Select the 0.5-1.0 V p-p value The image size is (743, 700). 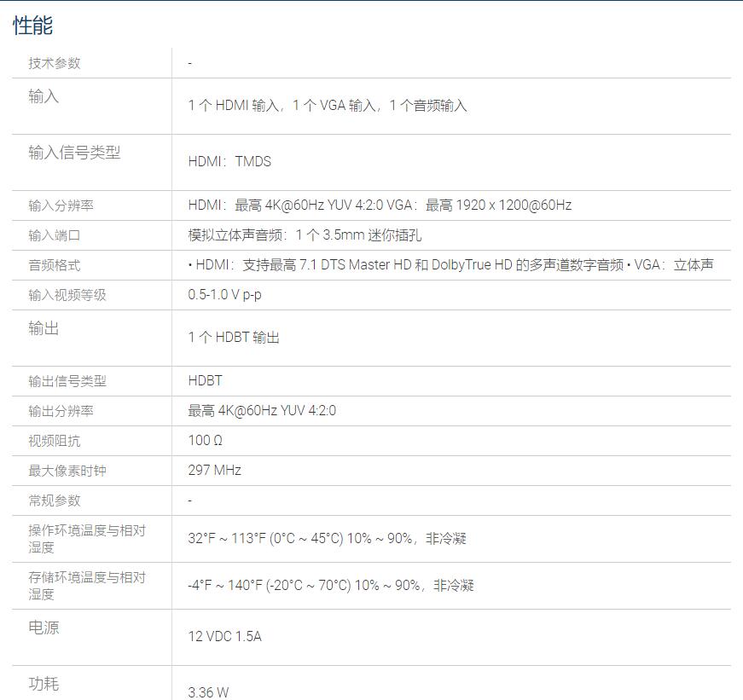pyautogui.click(x=224, y=295)
